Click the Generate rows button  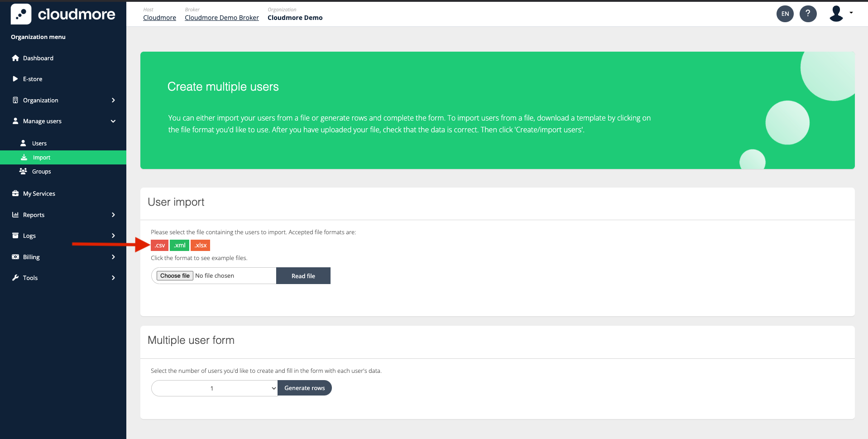304,388
